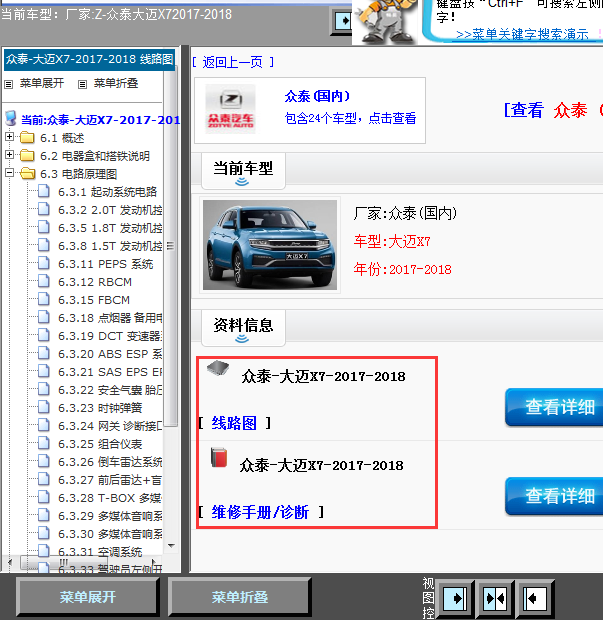This screenshot has height=620, width=603.
Task: Select 6.3.11 PEPS 系统 entry
Action: click(x=106, y=264)
